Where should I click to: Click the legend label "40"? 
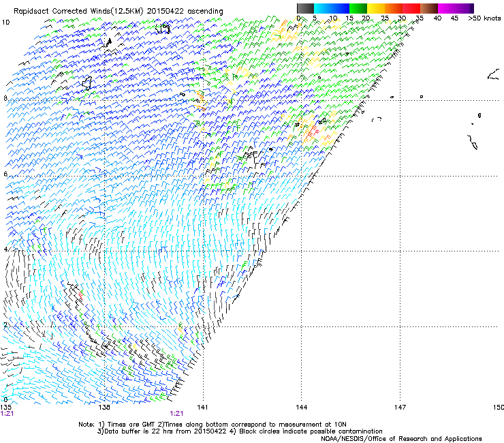pyautogui.click(x=437, y=18)
